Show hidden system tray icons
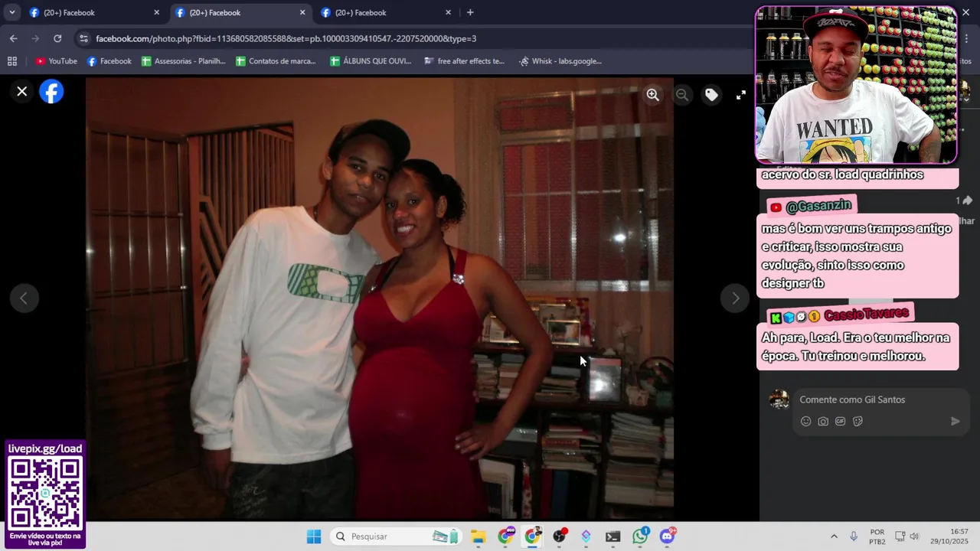 click(x=834, y=536)
